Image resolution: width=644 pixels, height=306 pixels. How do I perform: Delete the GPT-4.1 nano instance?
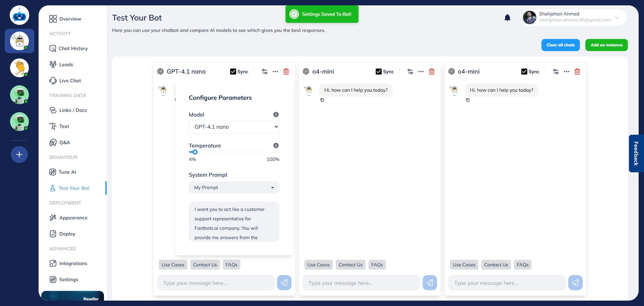pos(286,72)
